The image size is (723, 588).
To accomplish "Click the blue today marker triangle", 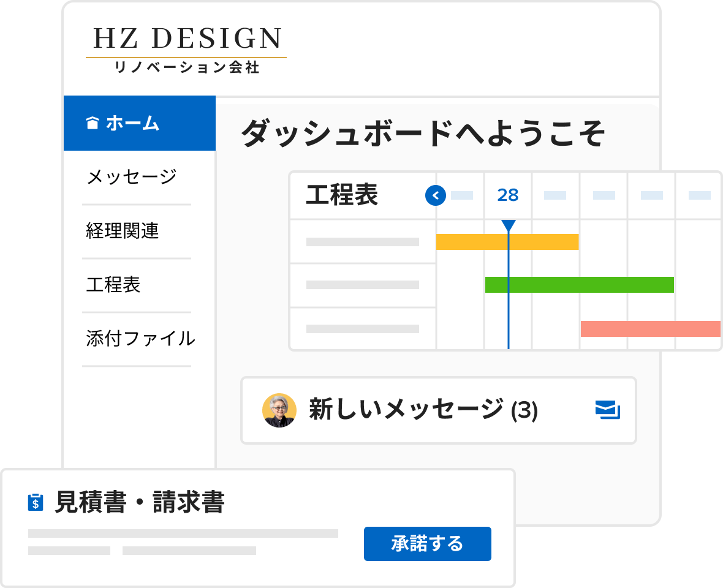I will [508, 225].
